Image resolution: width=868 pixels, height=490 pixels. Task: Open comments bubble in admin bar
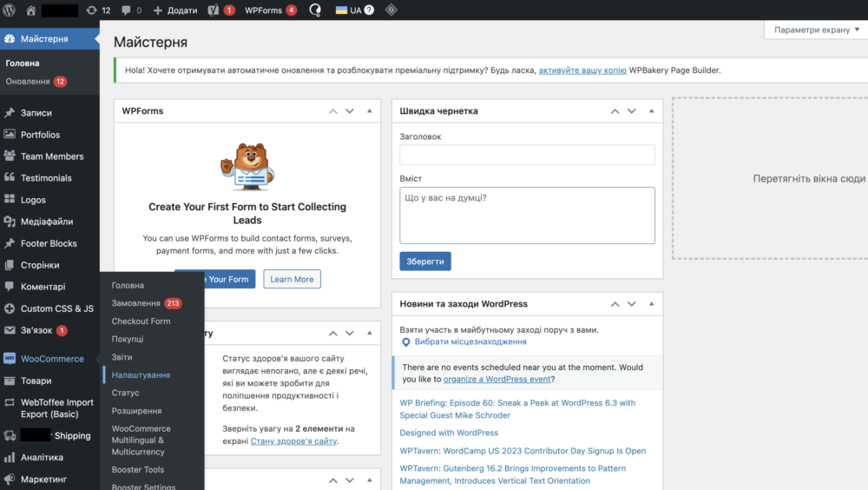point(131,10)
